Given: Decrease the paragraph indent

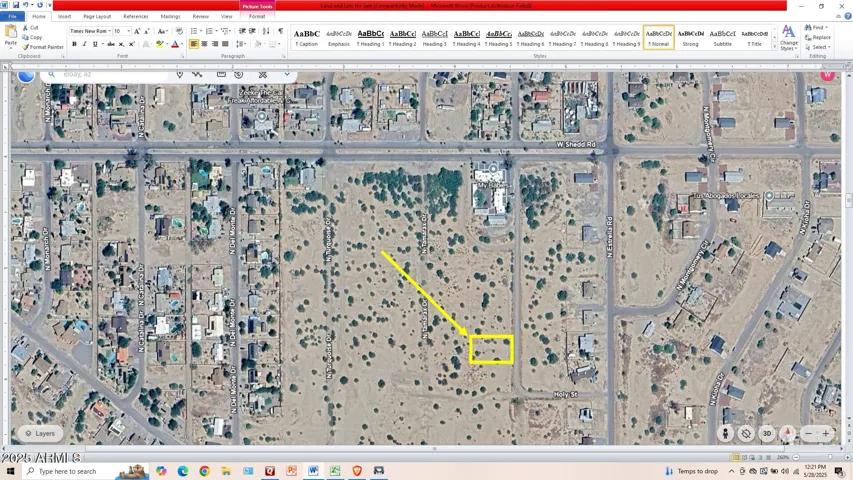Looking at the screenshot, I should pyautogui.click(x=242, y=31).
